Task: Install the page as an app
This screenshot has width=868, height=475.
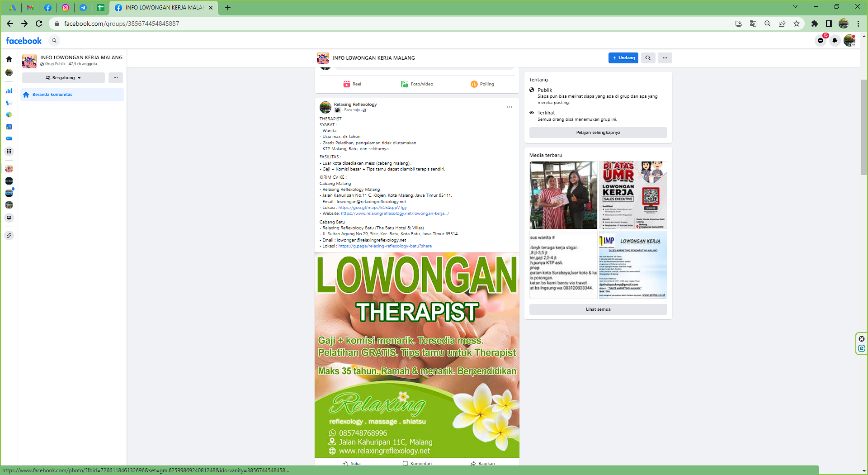Action: (739, 24)
